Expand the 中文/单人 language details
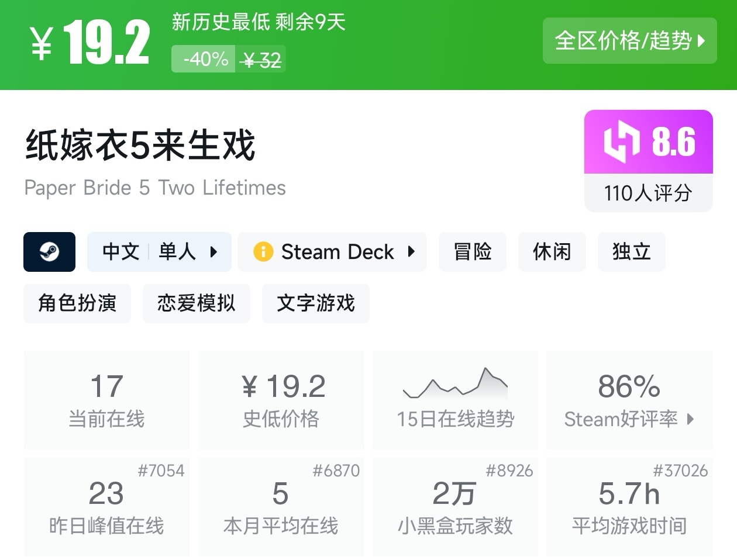The image size is (737, 560). (x=159, y=252)
